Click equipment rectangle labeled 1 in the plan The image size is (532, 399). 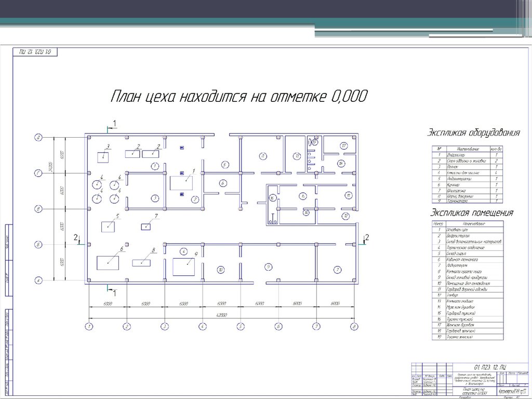(182, 183)
